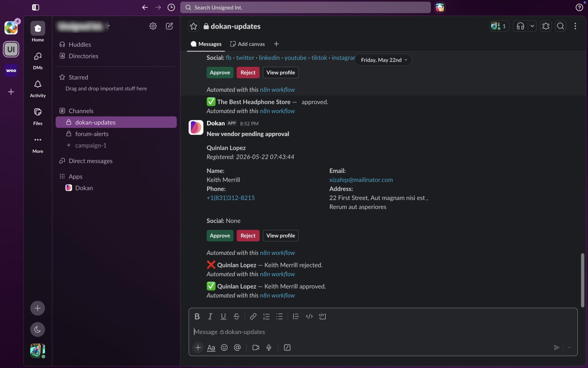Click the messages pane scrollbar
Viewport: 588px width, 368px height.
coord(582,280)
